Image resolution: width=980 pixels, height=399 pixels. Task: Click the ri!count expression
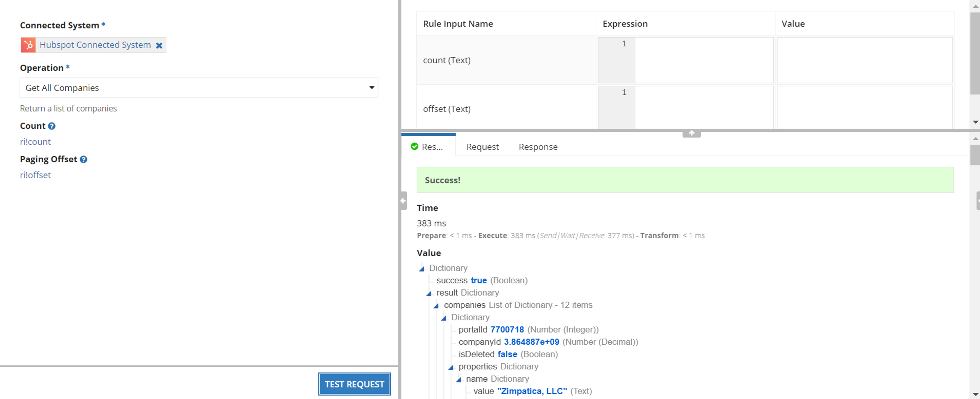tap(35, 142)
